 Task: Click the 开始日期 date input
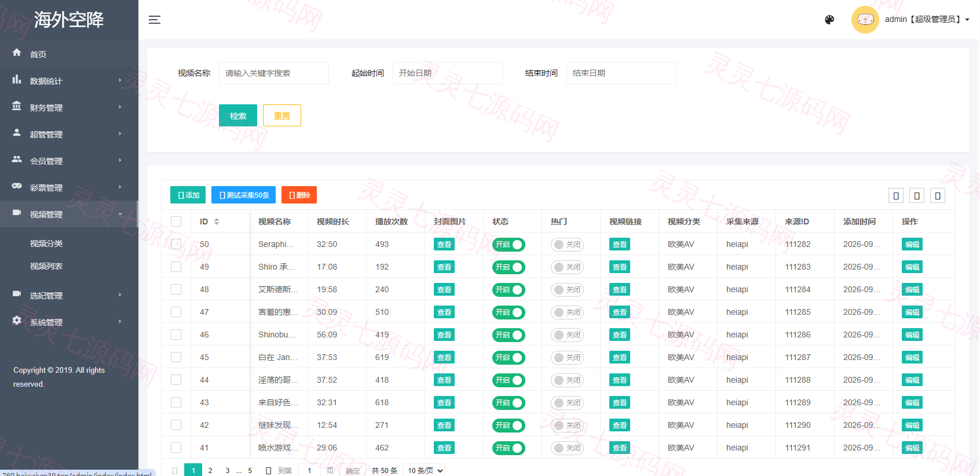(x=448, y=73)
